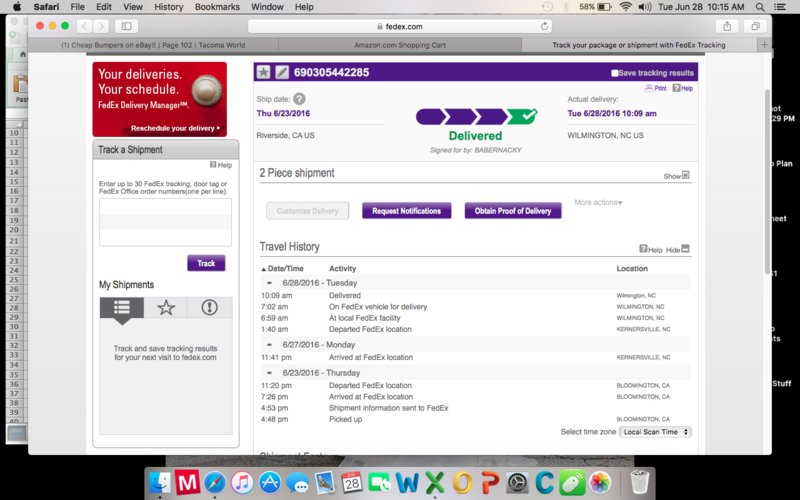The image size is (800, 500).
Task: Open Calendar from the dock
Action: (x=352, y=482)
